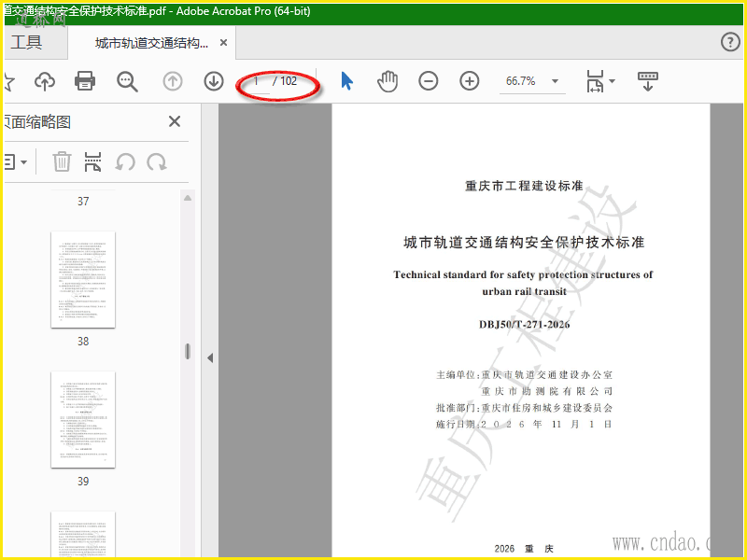Open the help question mark icon
This screenshot has width=747, height=560.
click(730, 42)
